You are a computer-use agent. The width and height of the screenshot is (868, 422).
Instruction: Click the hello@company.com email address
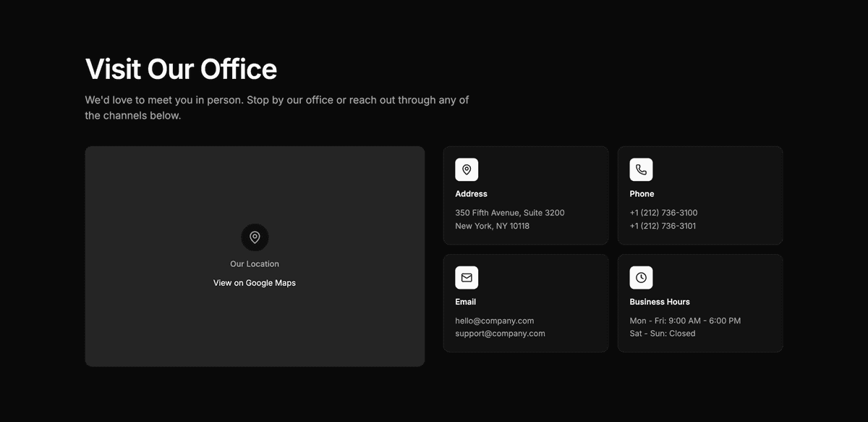pyautogui.click(x=494, y=321)
